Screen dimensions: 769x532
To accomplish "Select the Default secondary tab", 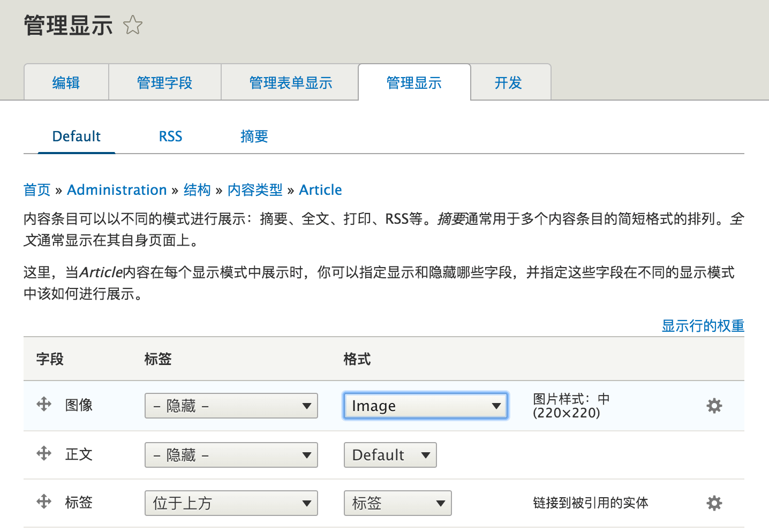I will coord(77,136).
